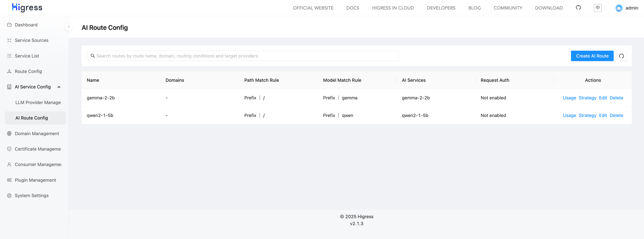Click the Certificate Management shield icon
This screenshot has width=644, height=239.
pos(9,149)
